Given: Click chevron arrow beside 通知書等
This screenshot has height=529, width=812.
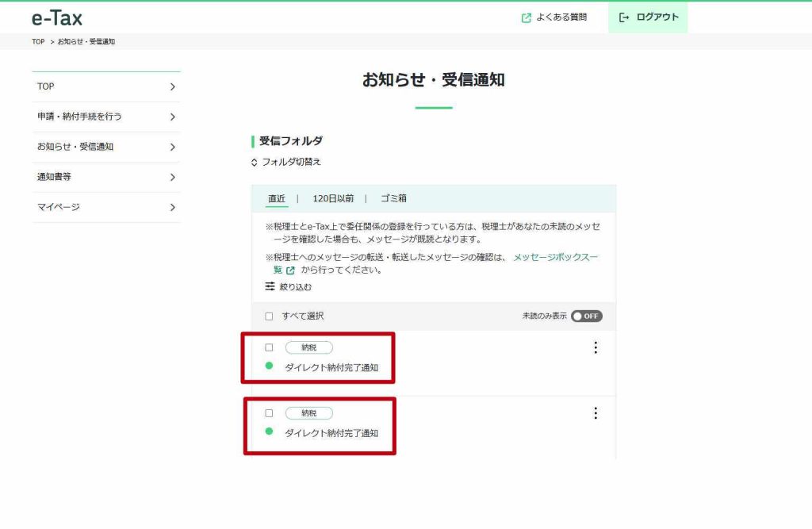Looking at the screenshot, I should 172,177.
